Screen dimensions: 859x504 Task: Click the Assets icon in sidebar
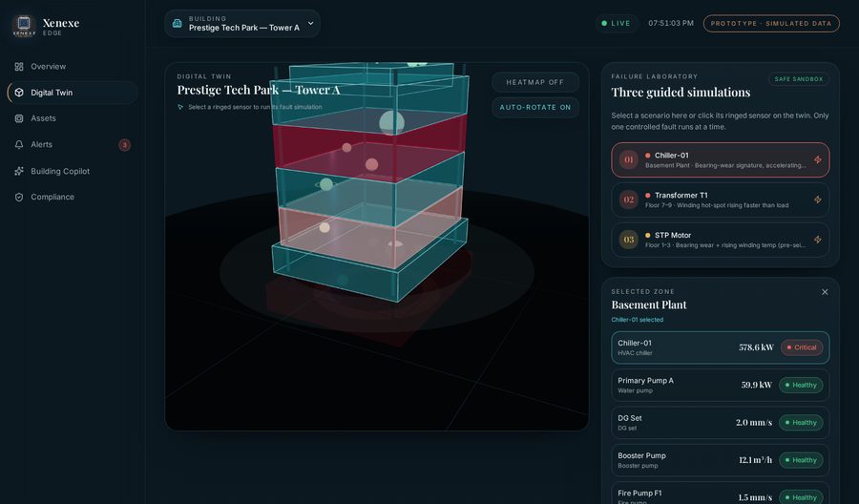19,118
